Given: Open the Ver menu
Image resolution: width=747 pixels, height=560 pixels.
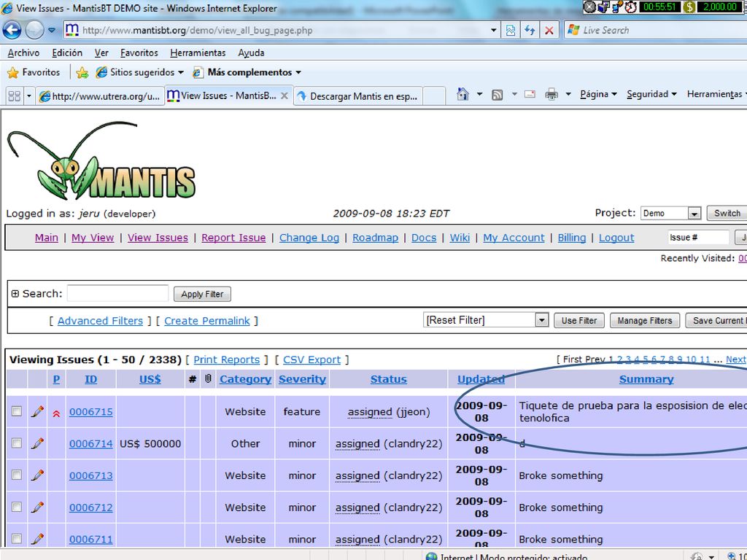Looking at the screenshot, I should click(x=101, y=52).
